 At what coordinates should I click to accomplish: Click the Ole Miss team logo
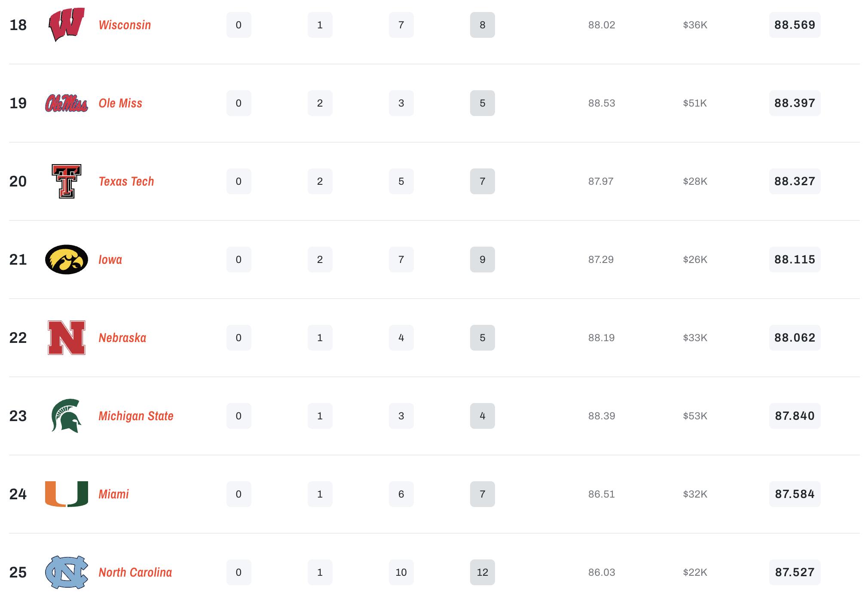66,103
